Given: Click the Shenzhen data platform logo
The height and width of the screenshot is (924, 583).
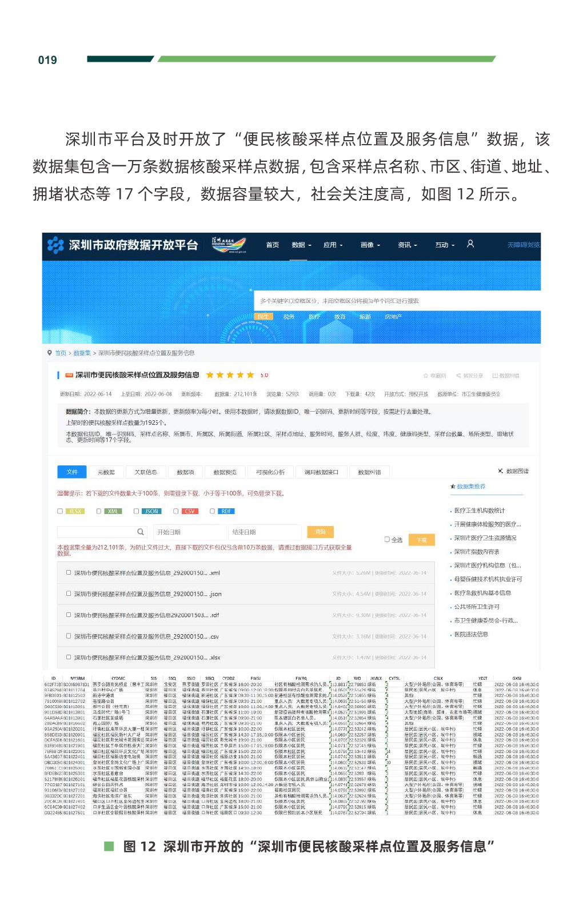Looking at the screenshot, I should point(55,245).
